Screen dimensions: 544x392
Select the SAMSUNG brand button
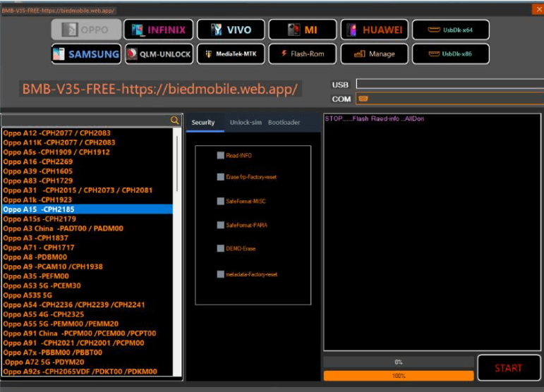click(85, 54)
